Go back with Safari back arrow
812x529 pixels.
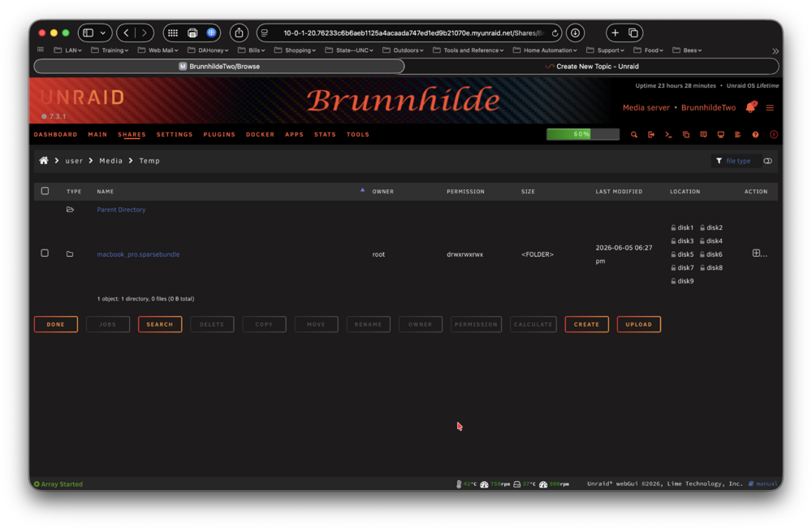click(x=126, y=33)
